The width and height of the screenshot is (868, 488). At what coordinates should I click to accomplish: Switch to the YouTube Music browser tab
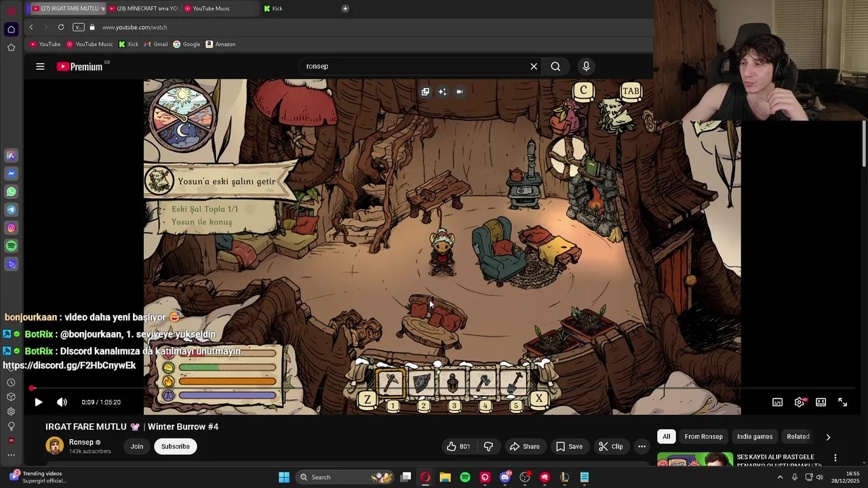219,8
